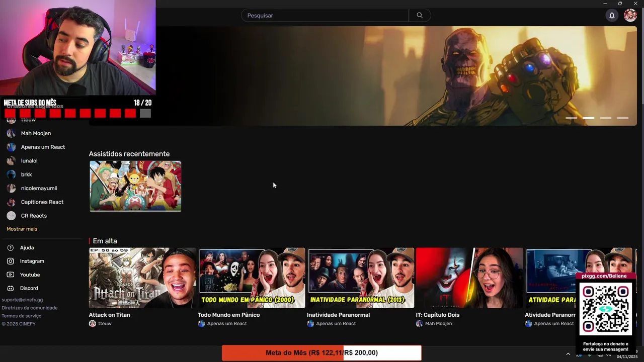This screenshot has width=644, height=362.
Task: Click Capitiones React in suggested creators
Action: (x=42, y=202)
